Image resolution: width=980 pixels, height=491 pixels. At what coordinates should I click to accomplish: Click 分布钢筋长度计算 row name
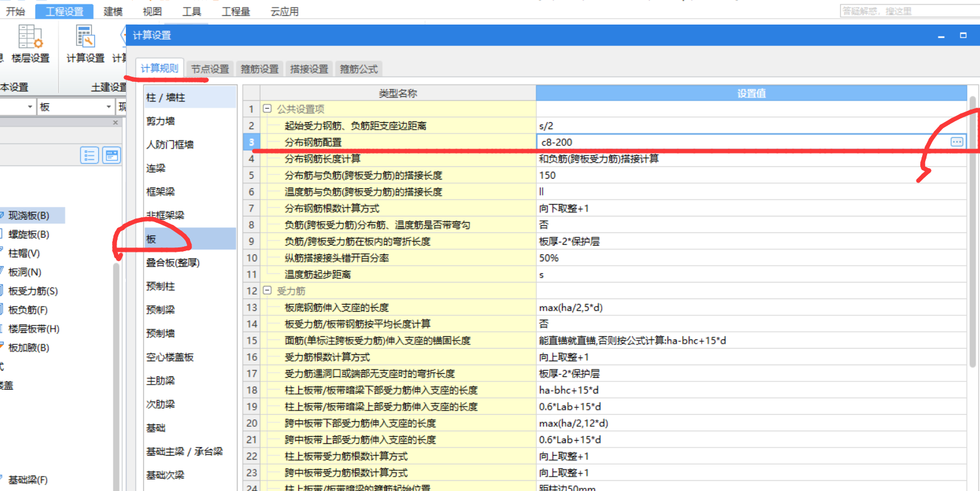point(322,159)
